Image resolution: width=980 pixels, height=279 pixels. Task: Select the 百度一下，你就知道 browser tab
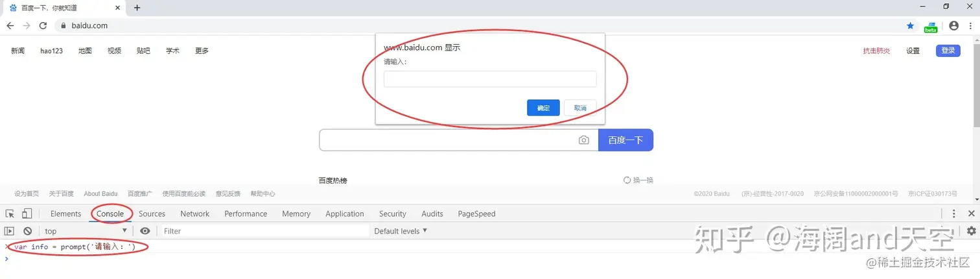point(64,8)
